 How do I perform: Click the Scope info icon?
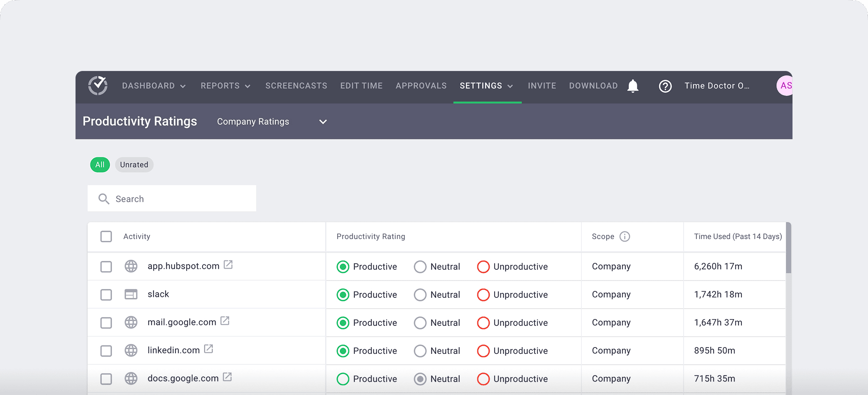pos(625,236)
